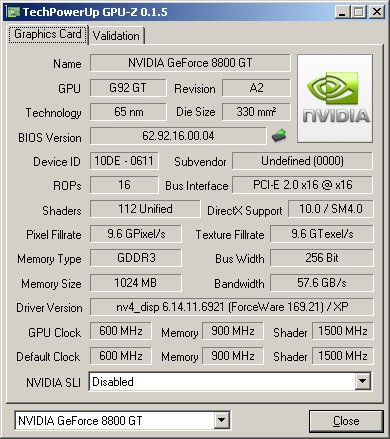Click the Shaders field 112 Unified
Image resolution: width=390 pixels, height=439 pixels.
[145, 209]
